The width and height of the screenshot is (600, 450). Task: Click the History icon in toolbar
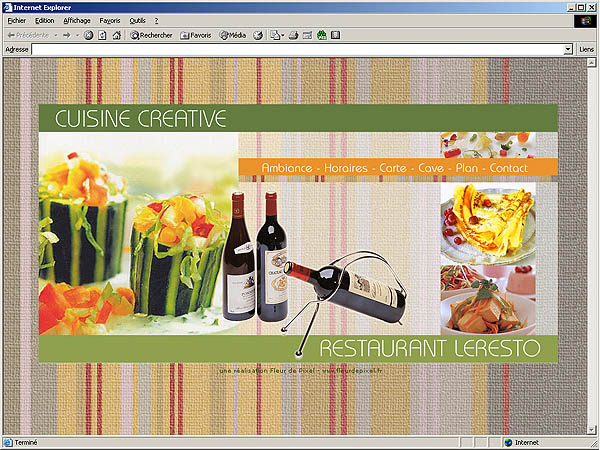coord(258,35)
